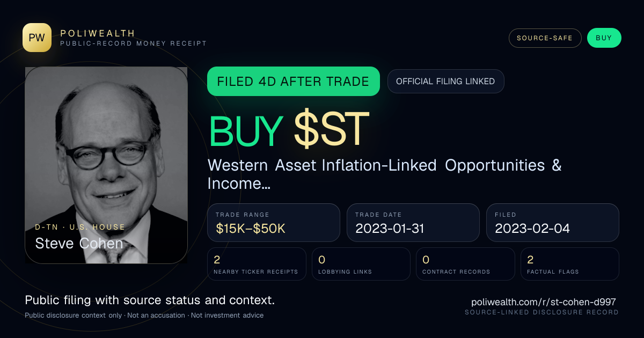Viewport: 644px width, 338px height.
Task: Click the Western Asset Inflation-Linked fund name
Action: (x=384, y=174)
